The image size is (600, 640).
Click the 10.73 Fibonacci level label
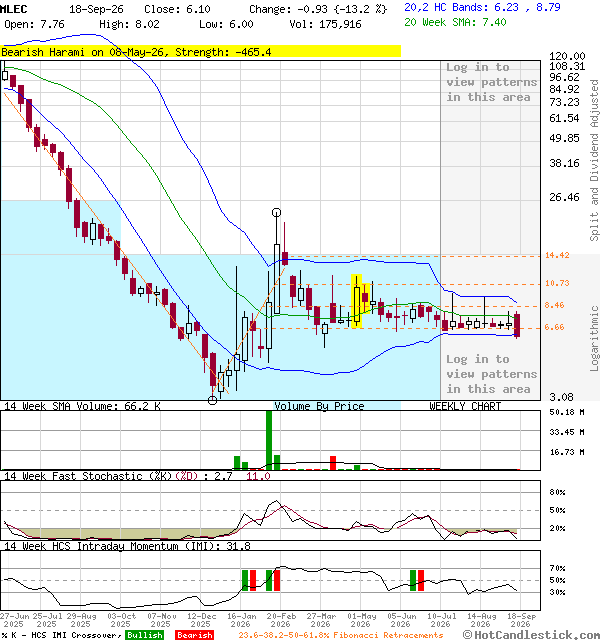(x=557, y=283)
